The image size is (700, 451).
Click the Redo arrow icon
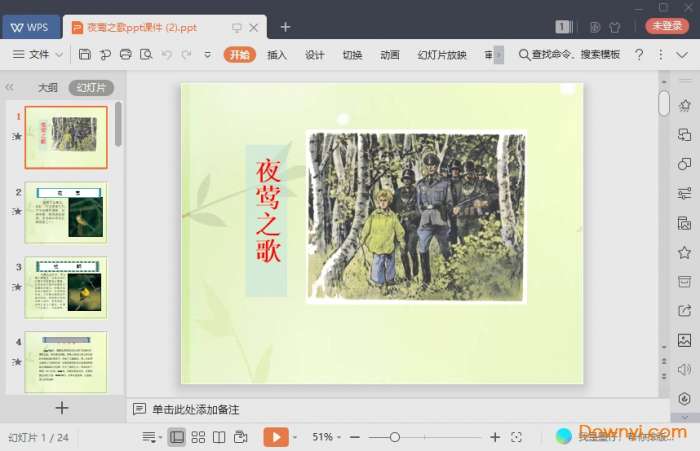pos(187,54)
